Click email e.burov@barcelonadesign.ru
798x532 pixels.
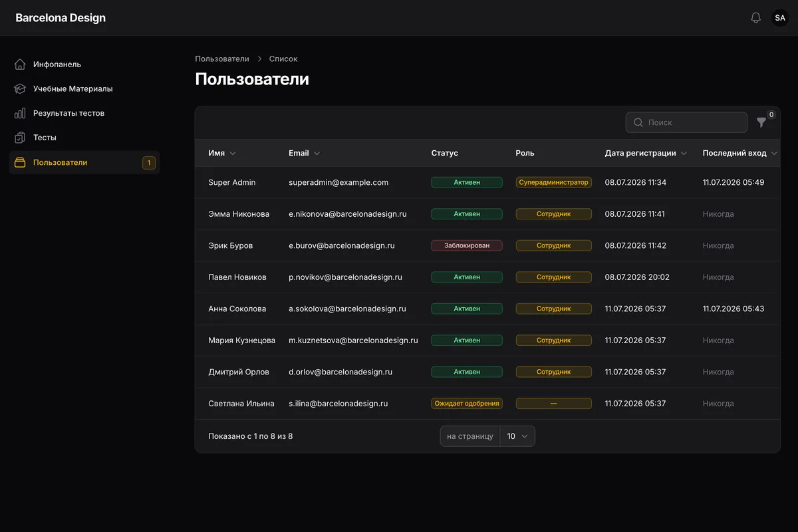pyautogui.click(x=342, y=245)
